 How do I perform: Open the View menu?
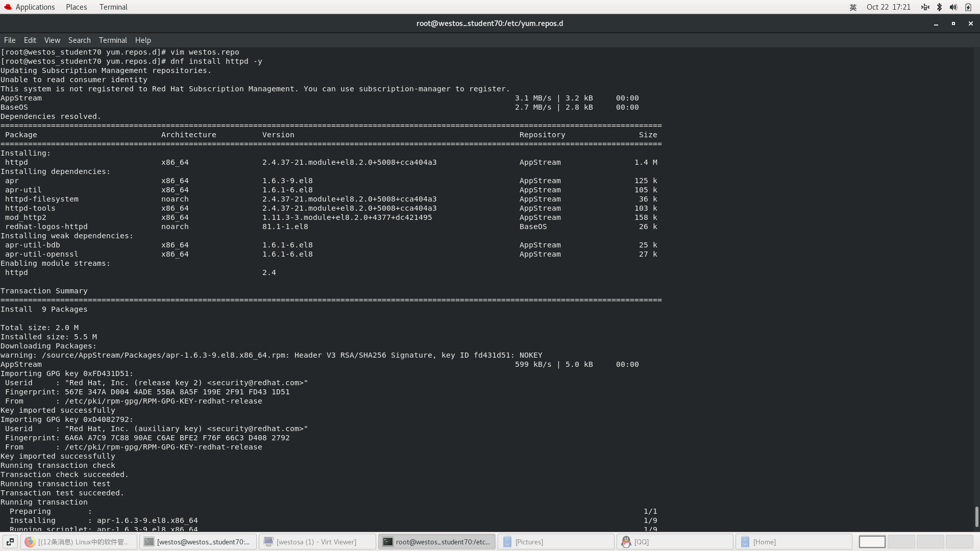52,40
